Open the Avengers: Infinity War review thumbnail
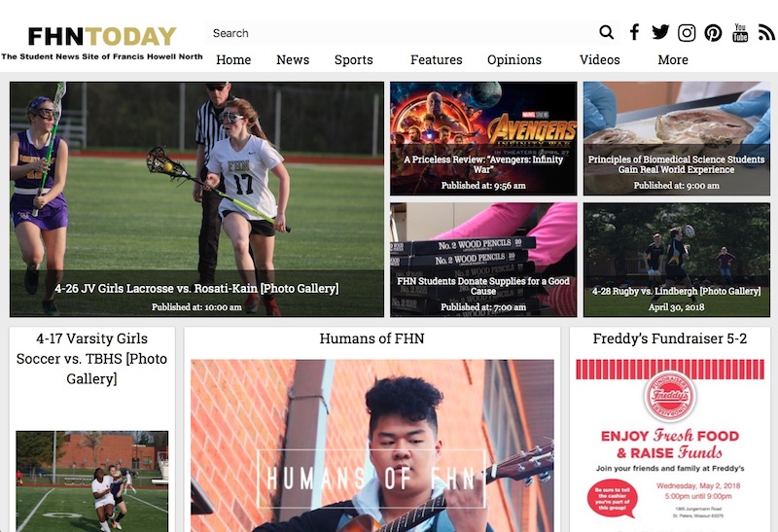This screenshot has height=532, width=778. 483,138
